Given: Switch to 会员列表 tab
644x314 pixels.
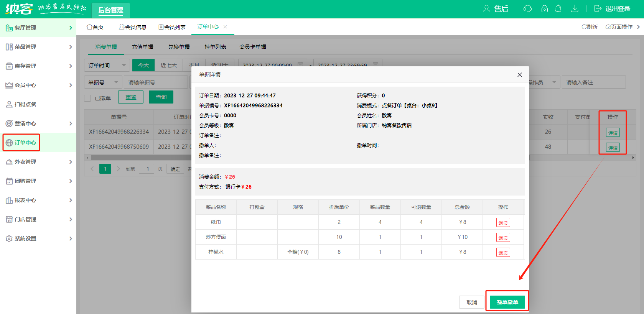Looking at the screenshot, I should [x=172, y=27].
